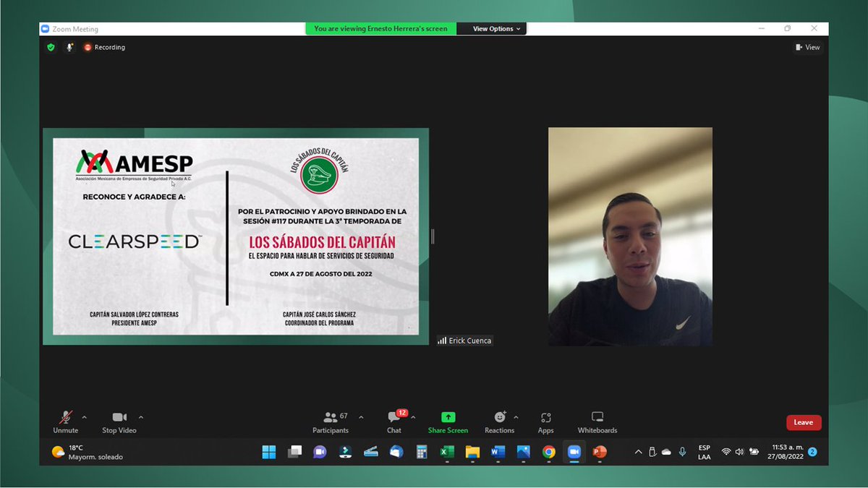Open Excel from taskbar
The image size is (868, 488).
(447, 452)
